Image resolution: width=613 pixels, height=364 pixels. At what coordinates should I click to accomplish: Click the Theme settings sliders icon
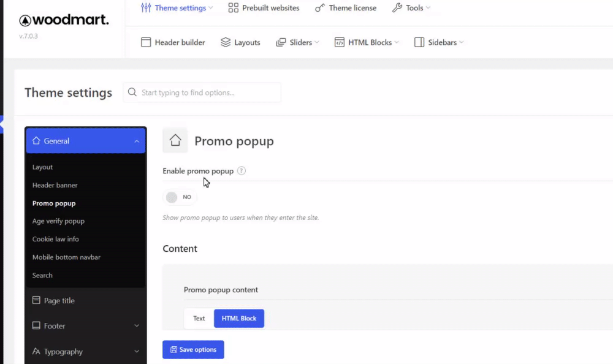coord(146,8)
